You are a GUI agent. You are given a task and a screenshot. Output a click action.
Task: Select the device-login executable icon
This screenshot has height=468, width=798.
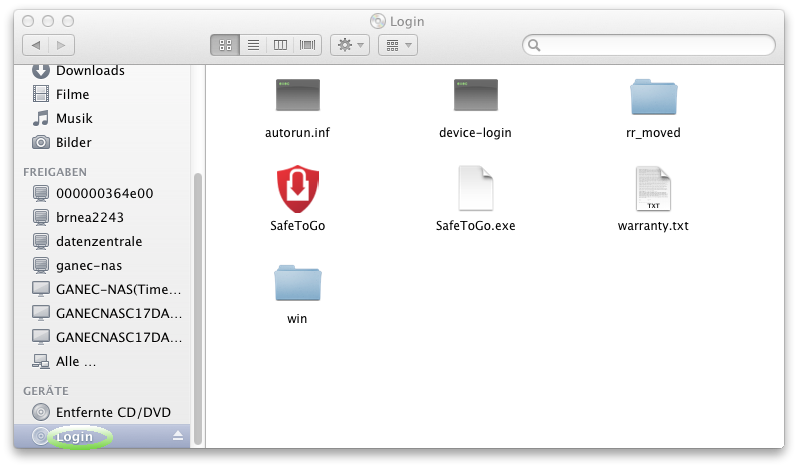tap(475, 95)
